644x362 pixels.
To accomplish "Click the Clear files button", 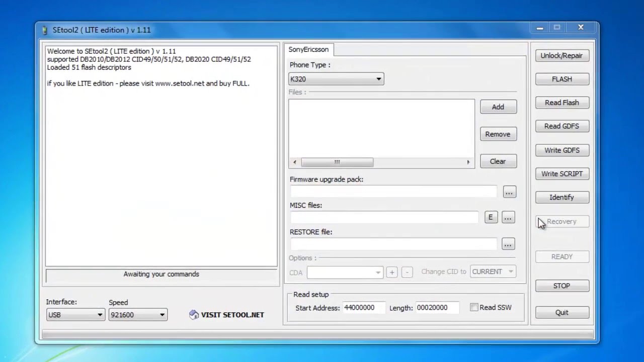I will [x=498, y=161].
